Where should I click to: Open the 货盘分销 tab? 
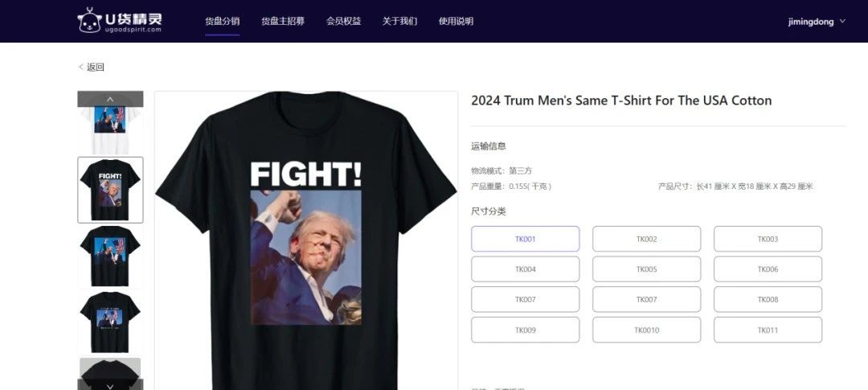[223, 21]
